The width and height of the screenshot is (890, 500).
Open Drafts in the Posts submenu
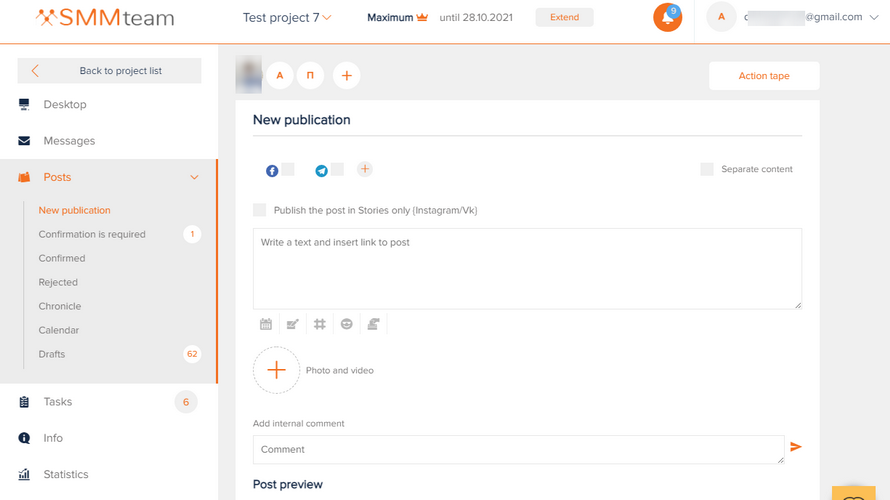(x=52, y=354)
